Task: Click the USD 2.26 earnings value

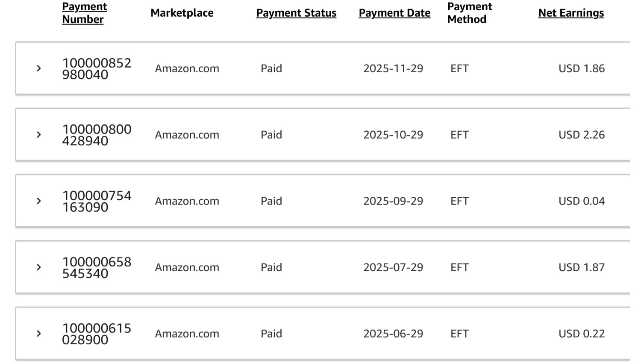Action: (x=581, y=135)
